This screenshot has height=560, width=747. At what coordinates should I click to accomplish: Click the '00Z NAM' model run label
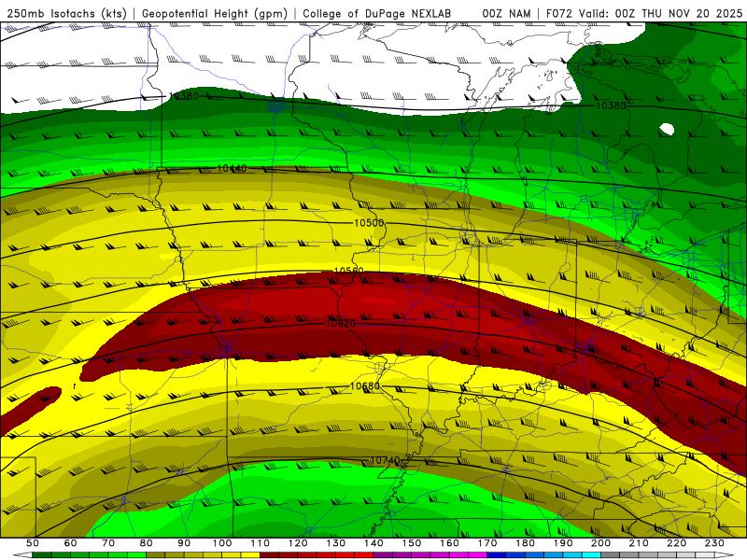pos(506,14)
